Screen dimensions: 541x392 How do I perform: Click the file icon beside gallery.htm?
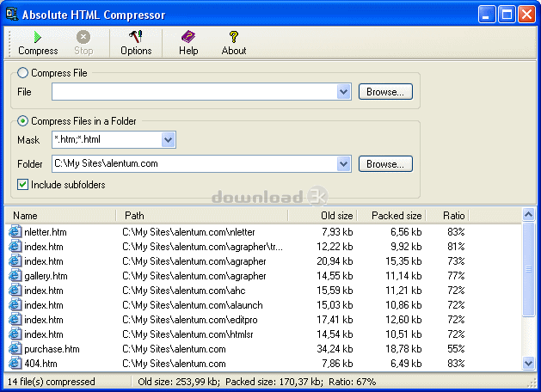(15, 275)
